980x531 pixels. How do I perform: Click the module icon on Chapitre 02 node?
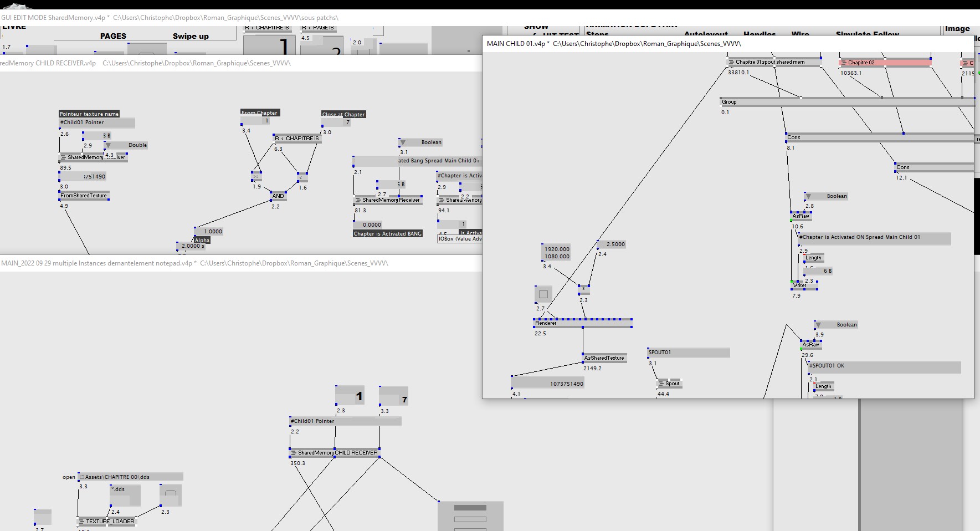click(x=844, y=63)
